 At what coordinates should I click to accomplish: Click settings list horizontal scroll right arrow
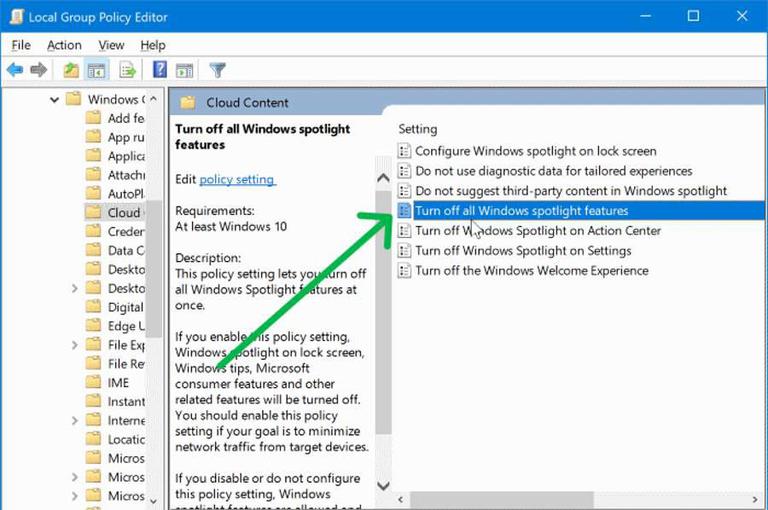pyautogui.click(x=755, y=500)
